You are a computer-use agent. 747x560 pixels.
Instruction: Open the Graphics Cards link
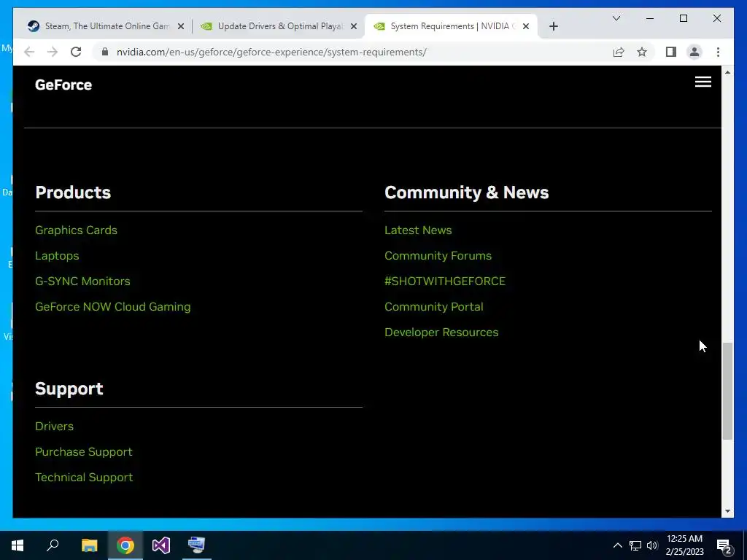tap(76, 230)
